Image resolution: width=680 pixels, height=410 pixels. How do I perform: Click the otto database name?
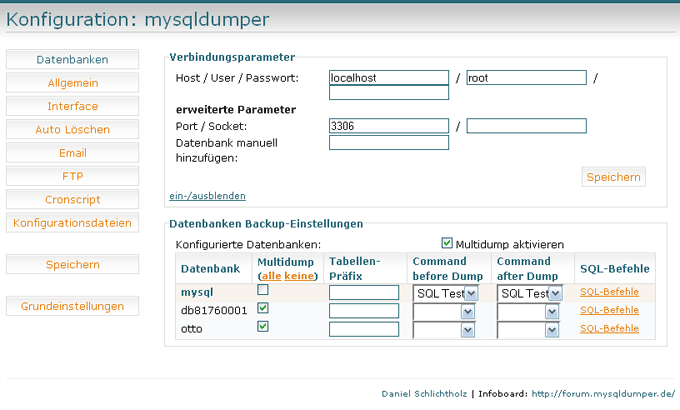point(192,329)
